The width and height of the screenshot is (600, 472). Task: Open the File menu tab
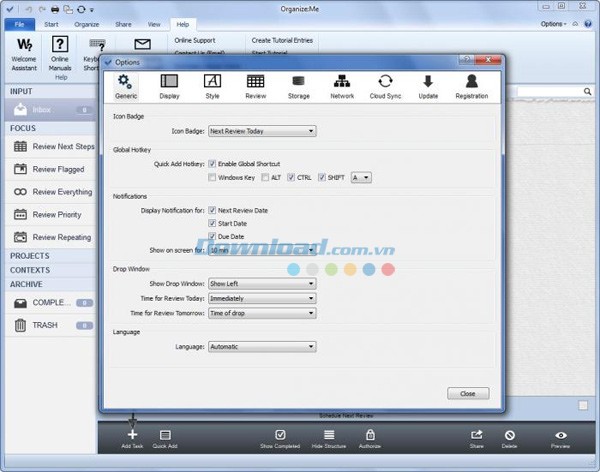[19, 23]
